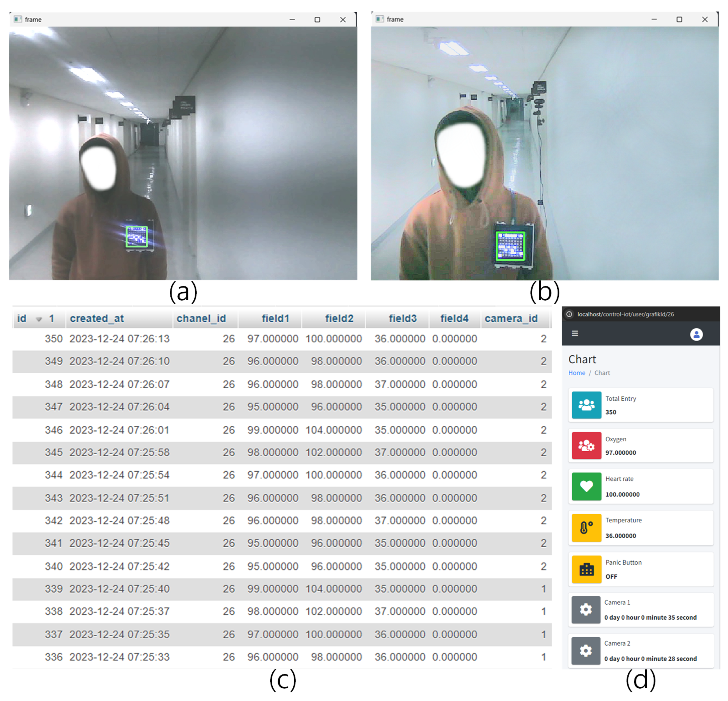Sort by field1 column header
The image size is (728, 701).
coord(275,318)
